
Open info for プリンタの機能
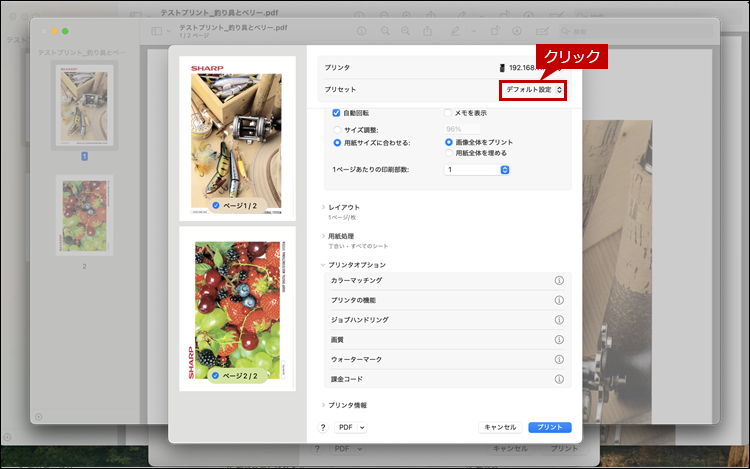(559, 300)
